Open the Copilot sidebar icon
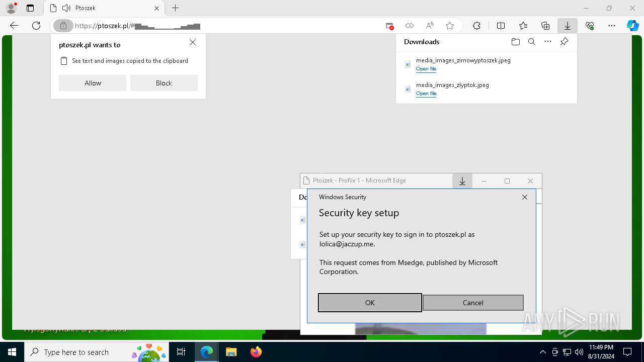 point(633,26)
